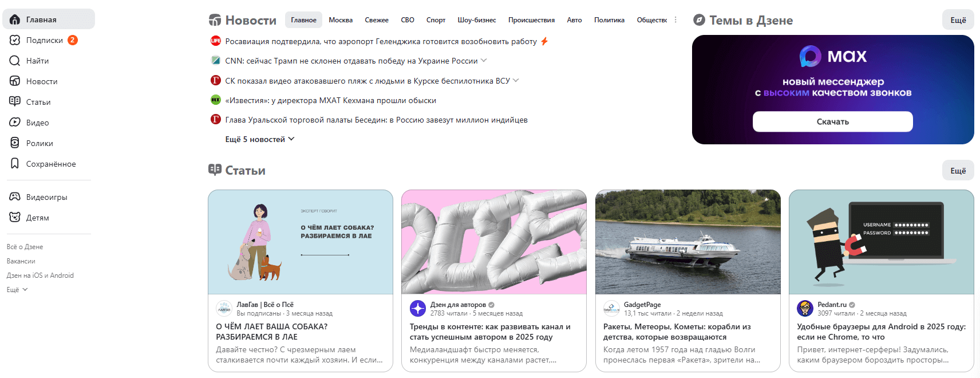Click the Статьи section header icon
Viewport: 980px width, 378px height.
pos(215,170)
